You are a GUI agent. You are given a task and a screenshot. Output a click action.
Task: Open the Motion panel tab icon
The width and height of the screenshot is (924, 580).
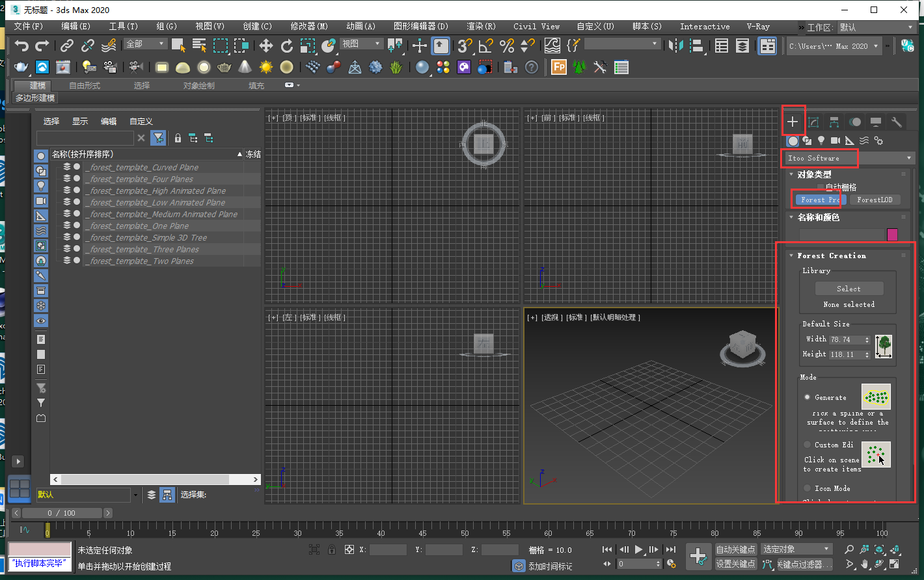pos(855,122)
